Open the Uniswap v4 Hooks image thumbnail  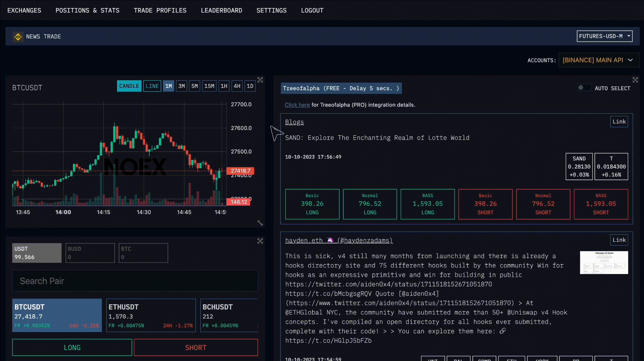604,263
